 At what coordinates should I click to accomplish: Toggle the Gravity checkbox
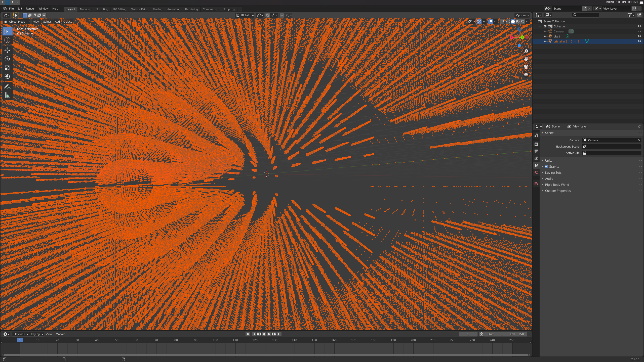[x=546, y=166]
